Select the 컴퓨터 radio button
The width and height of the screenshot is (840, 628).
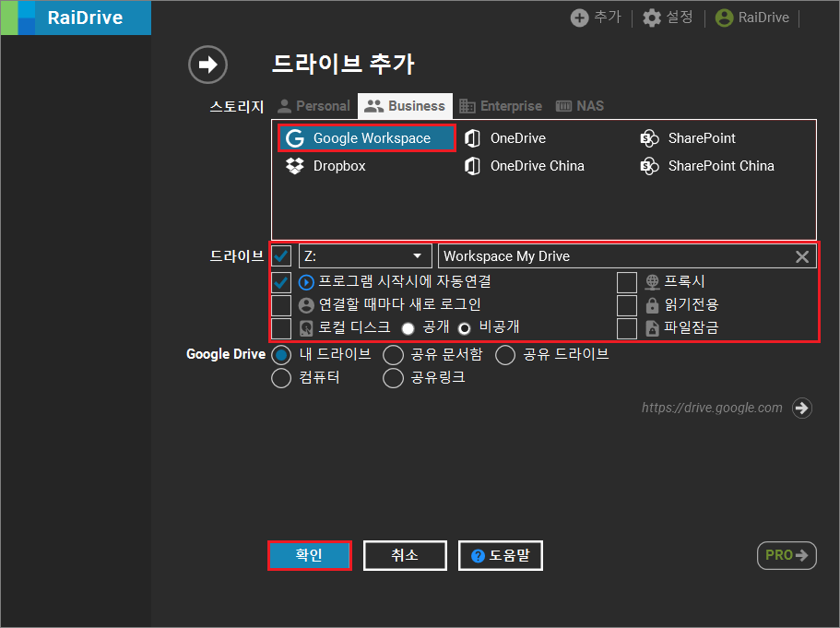tap(281, 378)
